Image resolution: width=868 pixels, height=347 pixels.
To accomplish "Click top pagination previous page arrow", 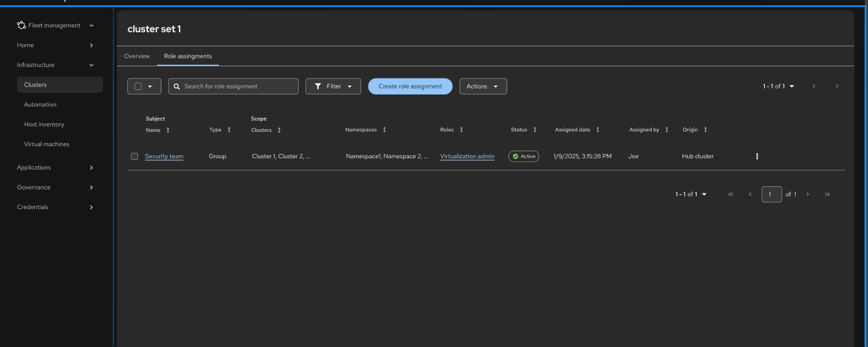I will click(814, 86).
